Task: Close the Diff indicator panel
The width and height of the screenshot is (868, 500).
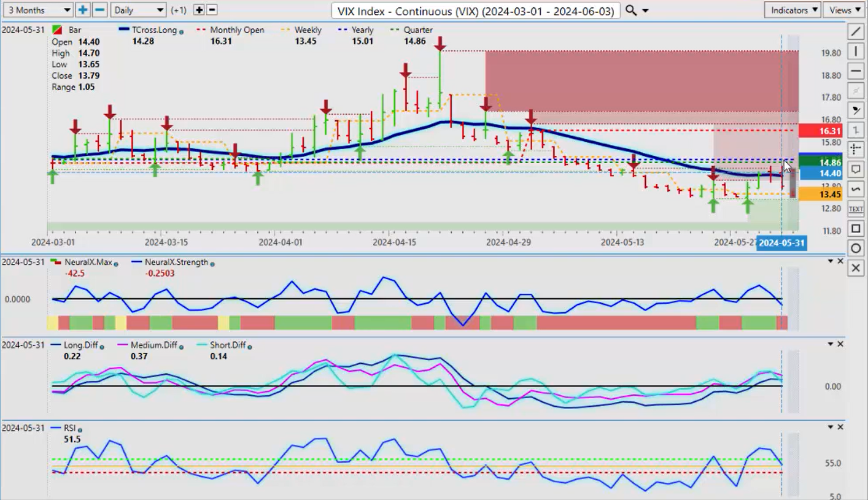Action: point(840,344)
